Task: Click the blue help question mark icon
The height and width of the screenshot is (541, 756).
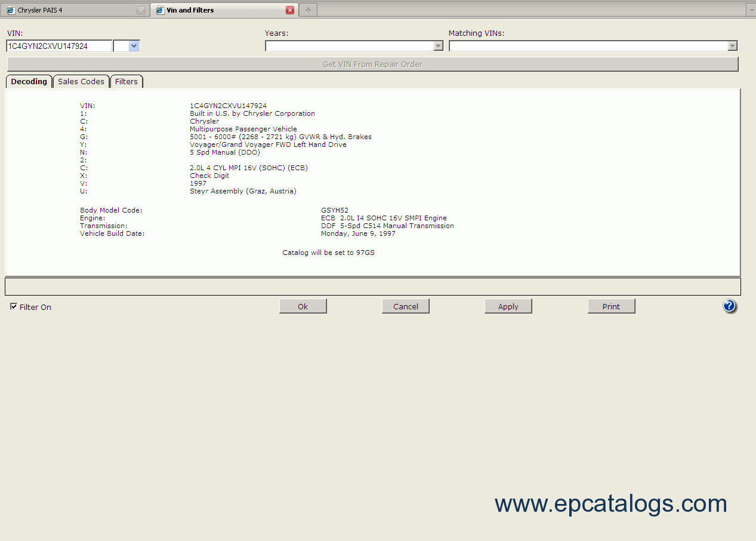Action: click(x=729, y=306)
